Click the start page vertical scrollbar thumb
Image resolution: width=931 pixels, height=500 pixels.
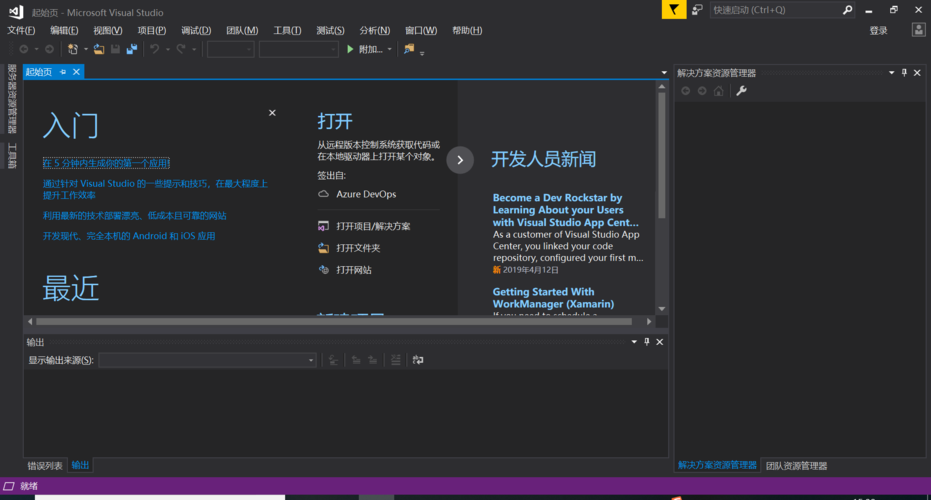point(661,156)
